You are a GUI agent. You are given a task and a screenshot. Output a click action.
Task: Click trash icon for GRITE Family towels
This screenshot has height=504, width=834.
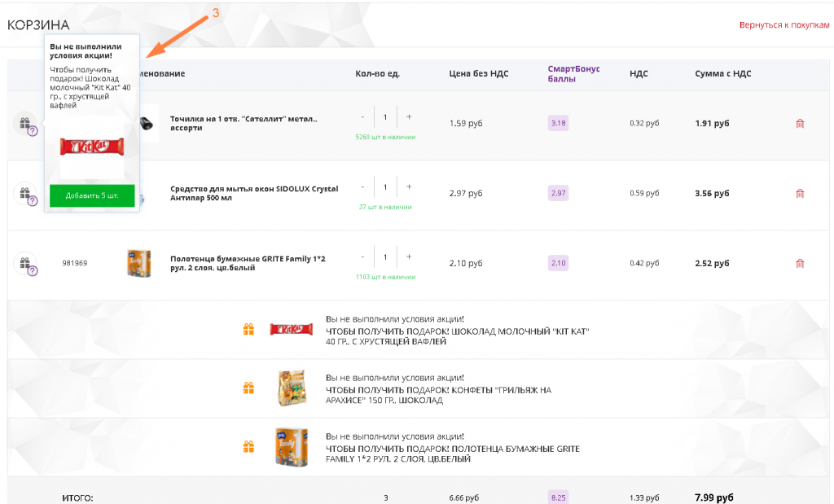coord(800,264)
